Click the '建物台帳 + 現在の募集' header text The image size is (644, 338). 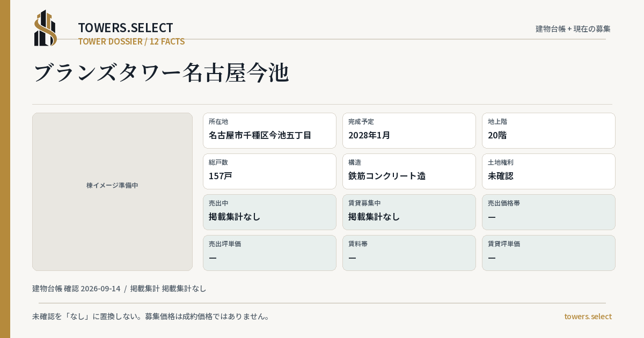click(573, 29)
